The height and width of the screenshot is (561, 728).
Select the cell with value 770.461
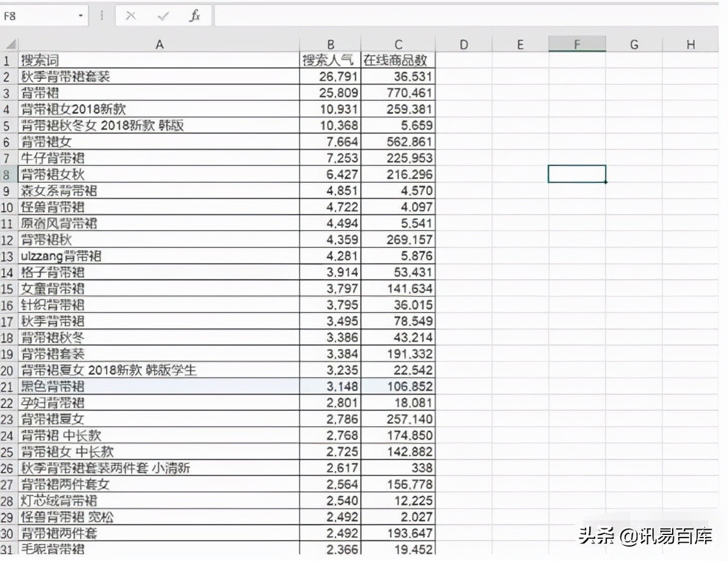[x=398, y=92]
